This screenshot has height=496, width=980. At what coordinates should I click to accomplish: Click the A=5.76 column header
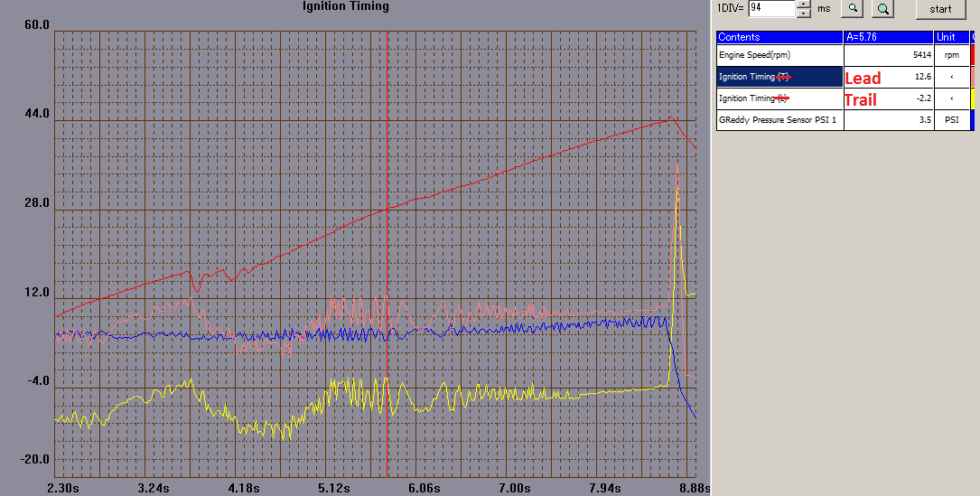coord(889,37)
